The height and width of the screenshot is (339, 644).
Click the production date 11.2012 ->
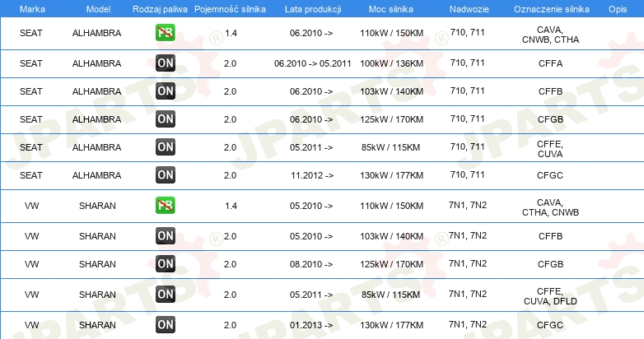[x=312, y=175]
